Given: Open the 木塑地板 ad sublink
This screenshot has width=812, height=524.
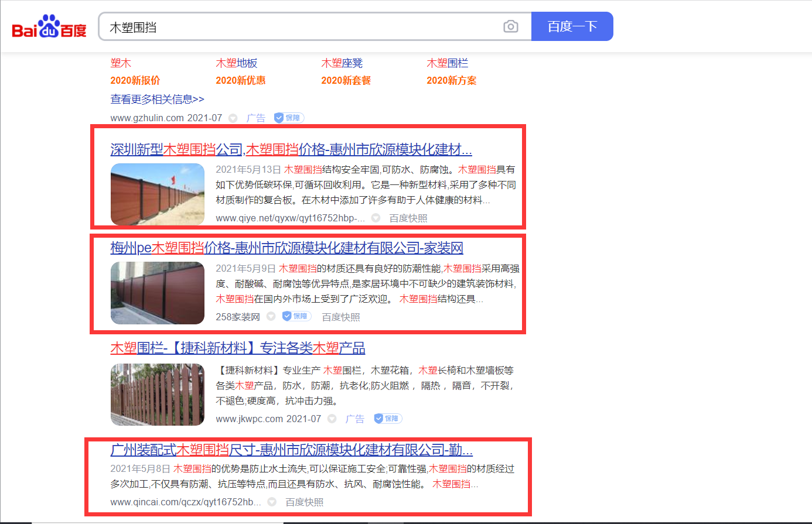Looking at the screenshot, I should 237,63.
